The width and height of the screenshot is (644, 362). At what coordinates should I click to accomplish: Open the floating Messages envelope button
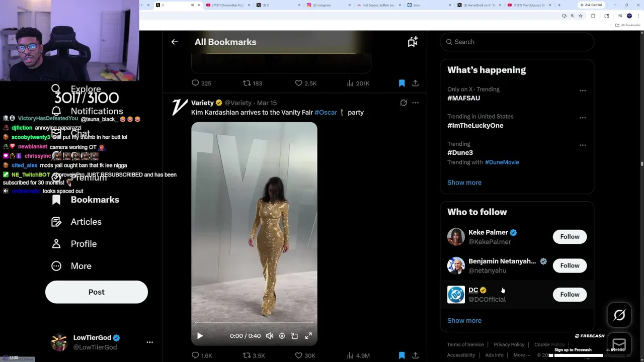619,344
